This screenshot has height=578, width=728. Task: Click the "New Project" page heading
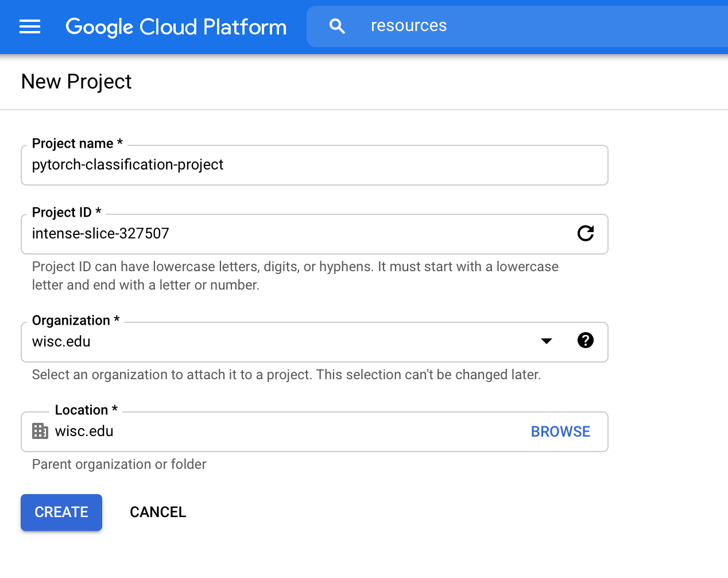click(x=76, y=82)
